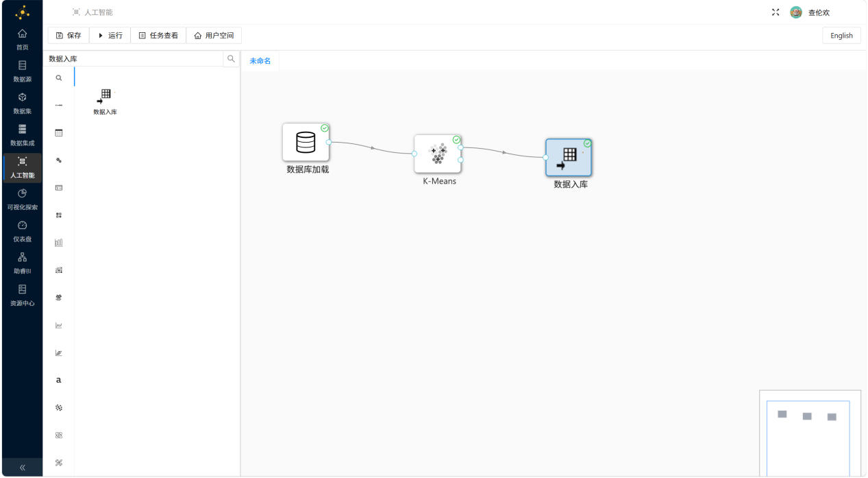Click K-Means upper output port
The height and width of the screenshot is (478, 868).
460,147
